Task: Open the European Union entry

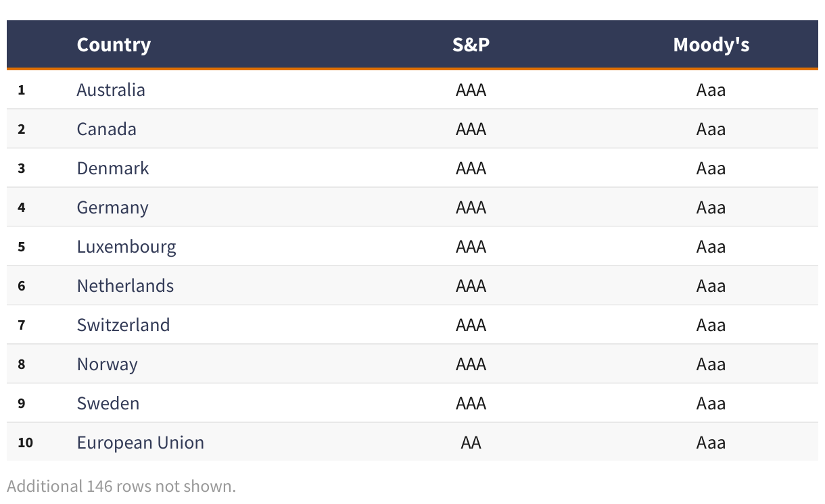Action: (141, 443)
